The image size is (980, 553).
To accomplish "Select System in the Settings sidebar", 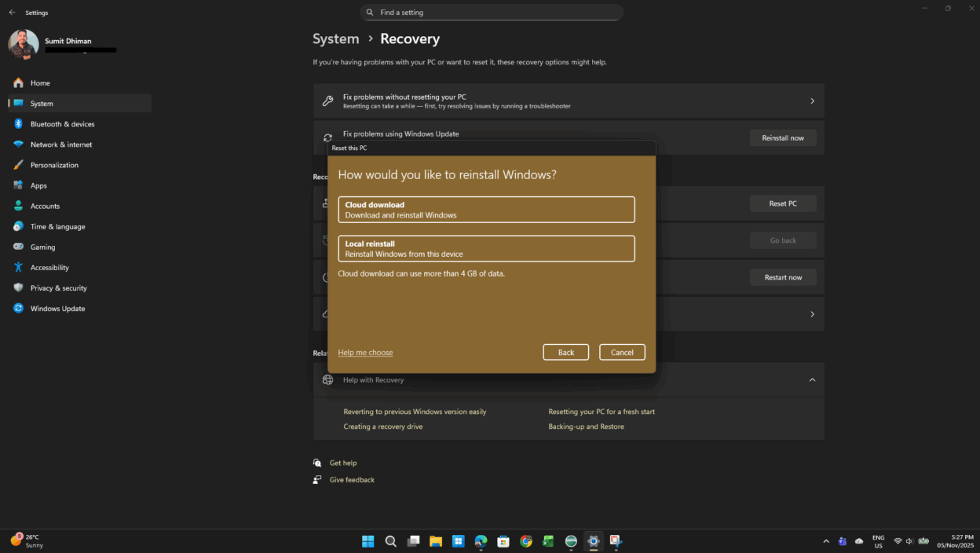I will pyautogui.click(x=79, y=103).
